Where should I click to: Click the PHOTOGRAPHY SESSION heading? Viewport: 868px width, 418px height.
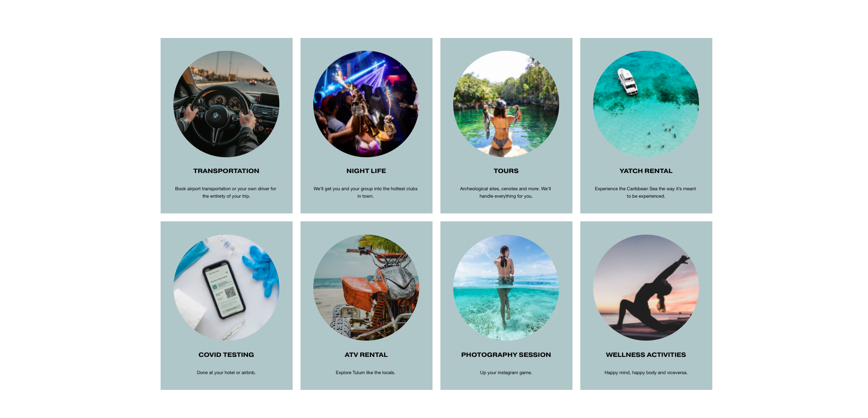point(506,355)
